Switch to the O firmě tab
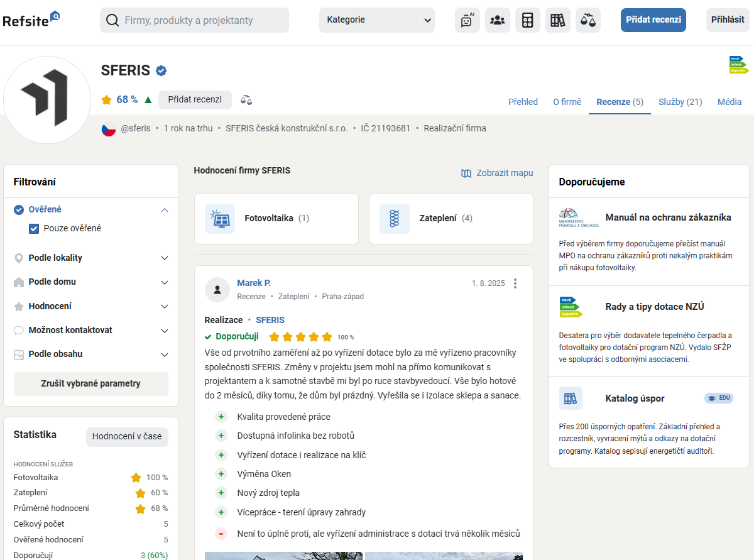The image size is (754, 560). point(567,102)
